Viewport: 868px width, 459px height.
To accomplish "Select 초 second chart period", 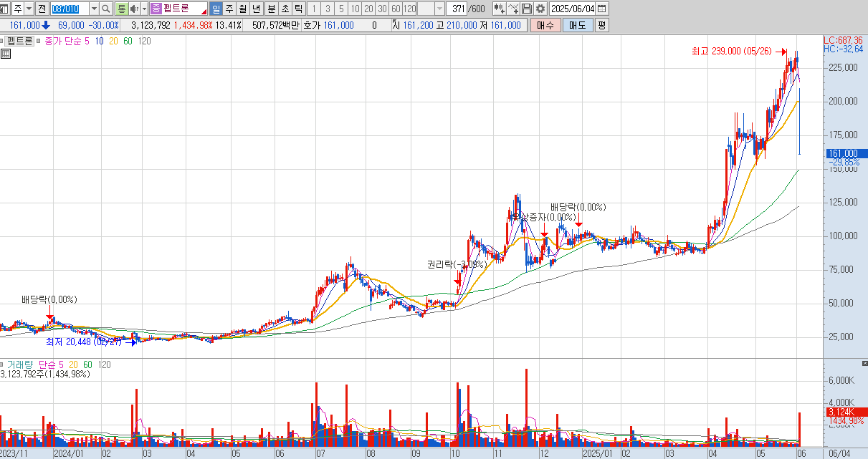I will (x=285, y=9).
